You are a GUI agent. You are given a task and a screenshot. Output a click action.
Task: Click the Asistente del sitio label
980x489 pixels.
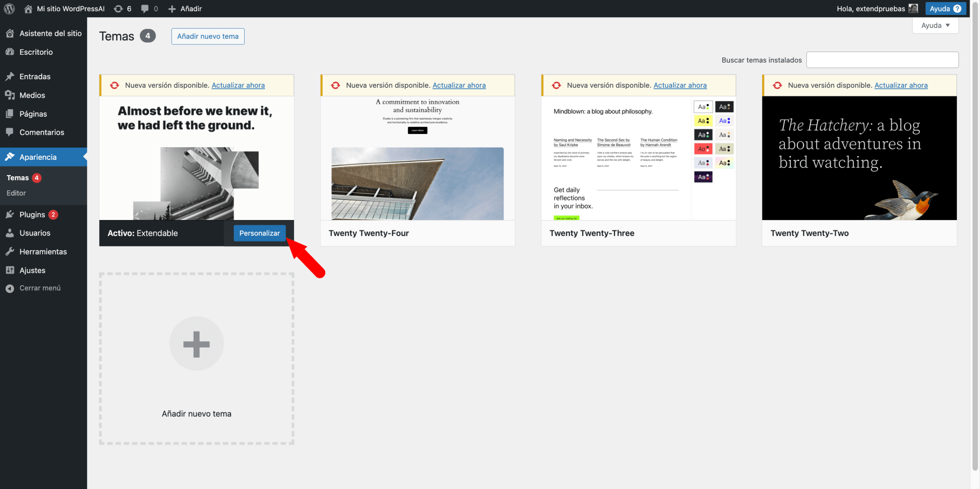[51, 33]
